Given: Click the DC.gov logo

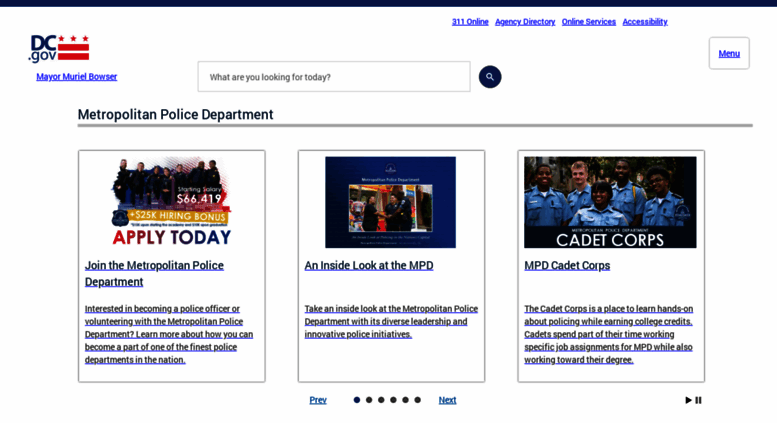Looking at the screenshot, I should (59, 49).
